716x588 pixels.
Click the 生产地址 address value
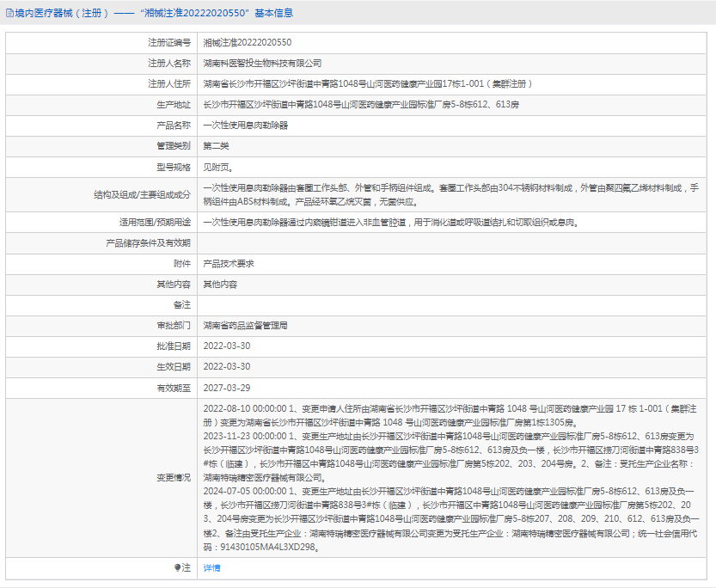coord(361,105)
